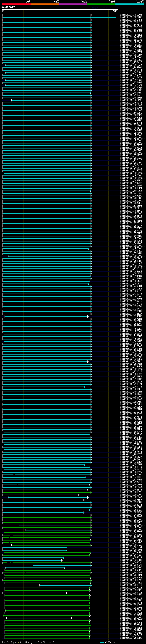Click hit label UniRef100_C1N2V2
Viewport: 146px width, 644px height.
click(131, 75)
